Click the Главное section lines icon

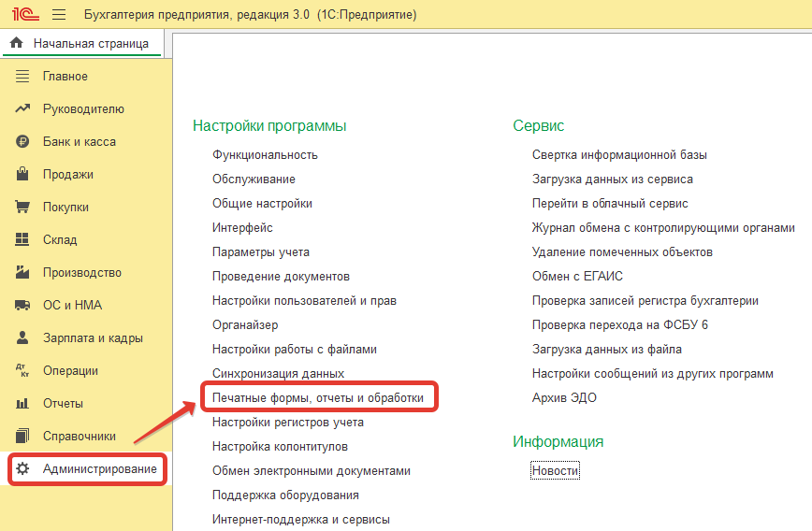click(22, 76)
